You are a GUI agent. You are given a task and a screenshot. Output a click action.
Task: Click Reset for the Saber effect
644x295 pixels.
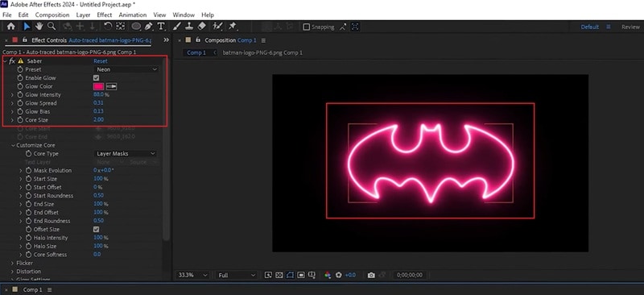click(x=101, y=61)
